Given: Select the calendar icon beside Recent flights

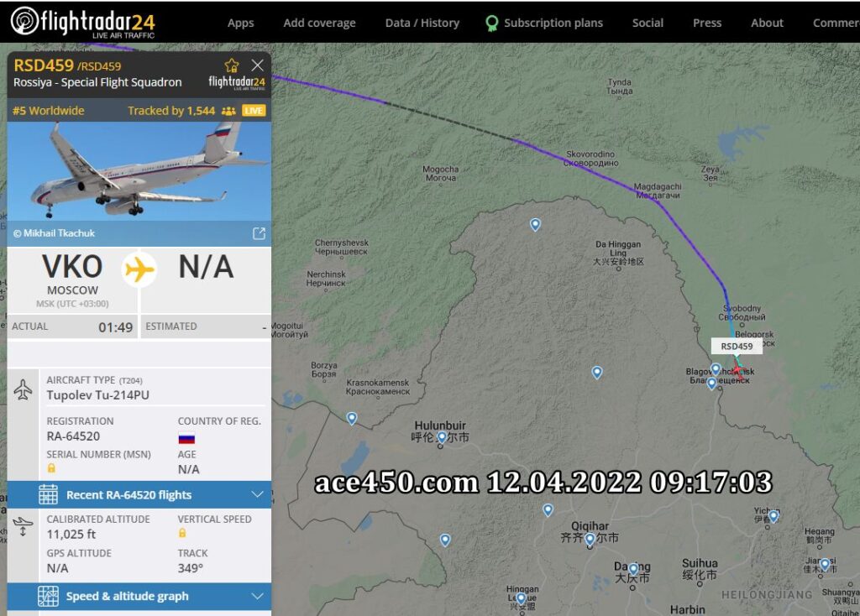Looking at the screenshot, I should pos(48,495).
